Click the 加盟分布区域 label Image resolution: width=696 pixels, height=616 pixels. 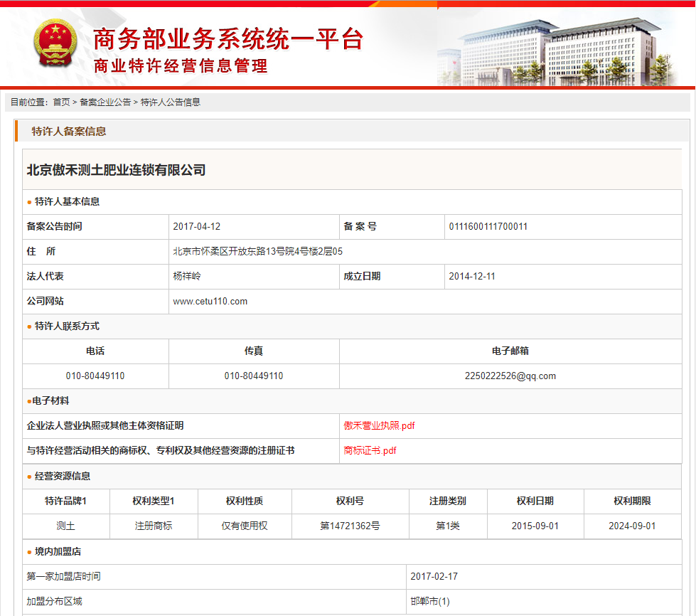55,601
